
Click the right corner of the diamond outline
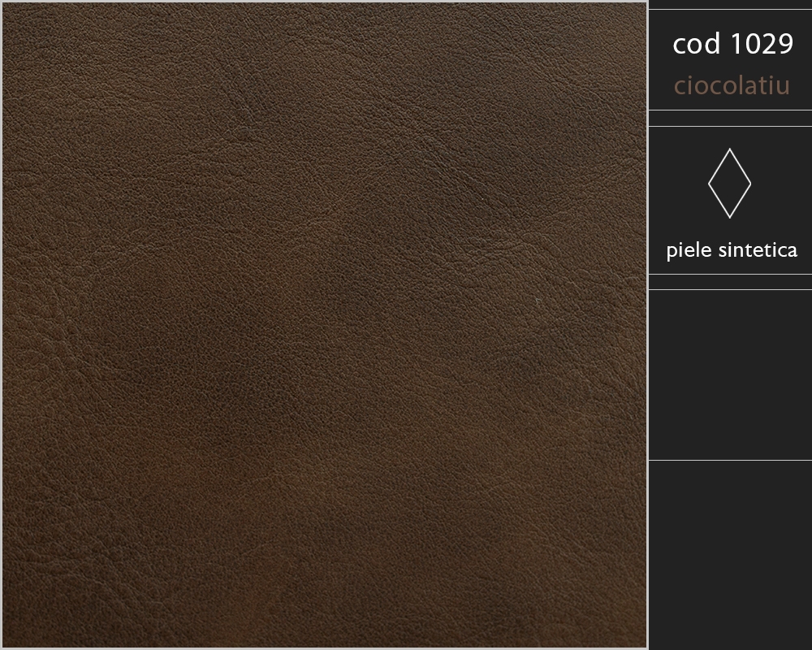750,184
